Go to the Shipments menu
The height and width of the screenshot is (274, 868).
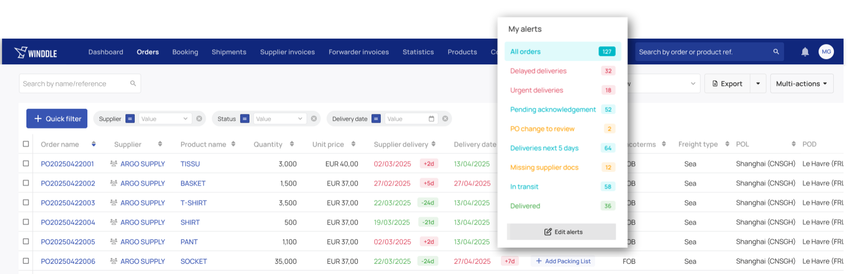(x=229, y=52)
